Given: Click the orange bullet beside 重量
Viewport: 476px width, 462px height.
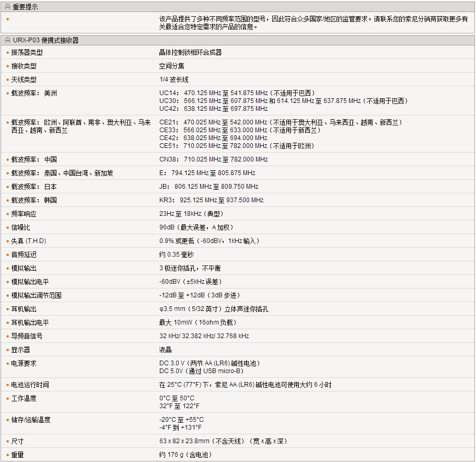Looking at the screenshot, I should (7, 455).
